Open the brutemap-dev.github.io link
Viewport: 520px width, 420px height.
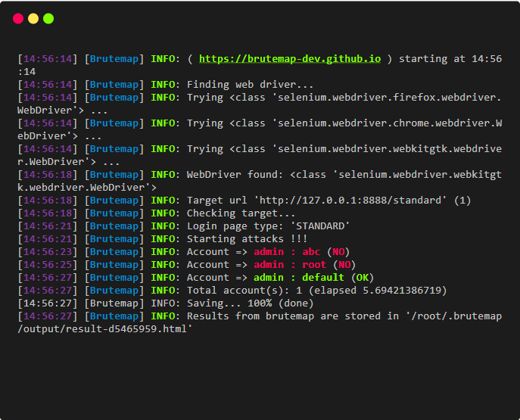click(x=290, y=58)
